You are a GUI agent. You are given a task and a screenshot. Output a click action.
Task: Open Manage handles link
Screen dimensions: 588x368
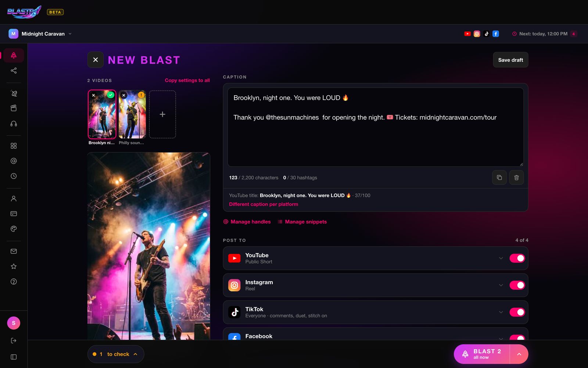tap(247, 222)
